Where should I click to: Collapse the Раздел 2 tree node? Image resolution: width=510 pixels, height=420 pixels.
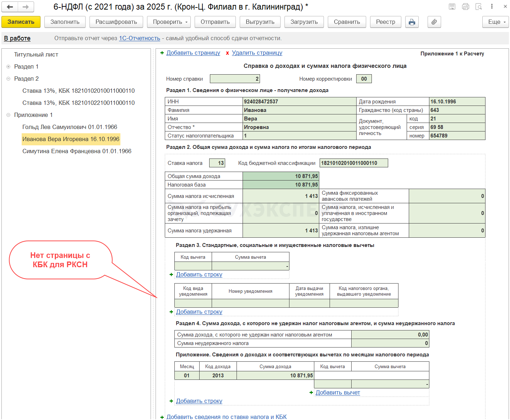8,79
